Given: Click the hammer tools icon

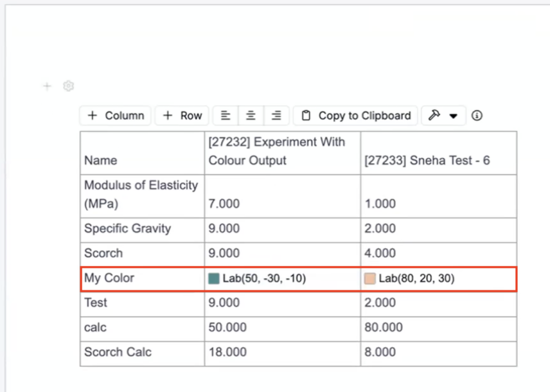Looking at the screenshot, I should pyautogui.click(x=435, y=115).
